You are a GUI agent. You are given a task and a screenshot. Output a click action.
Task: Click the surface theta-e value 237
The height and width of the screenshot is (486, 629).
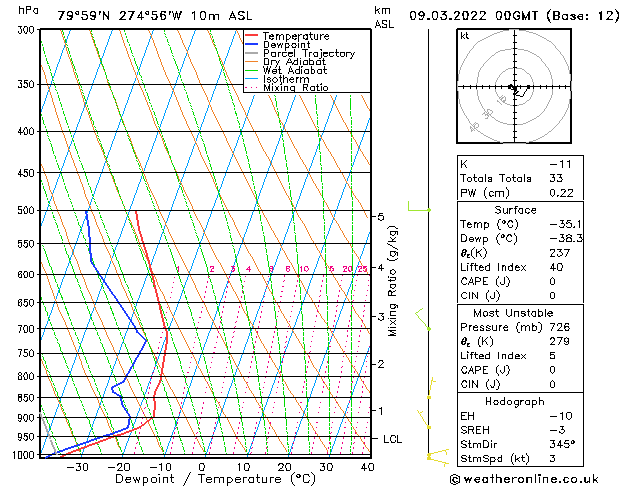[560, 253]
